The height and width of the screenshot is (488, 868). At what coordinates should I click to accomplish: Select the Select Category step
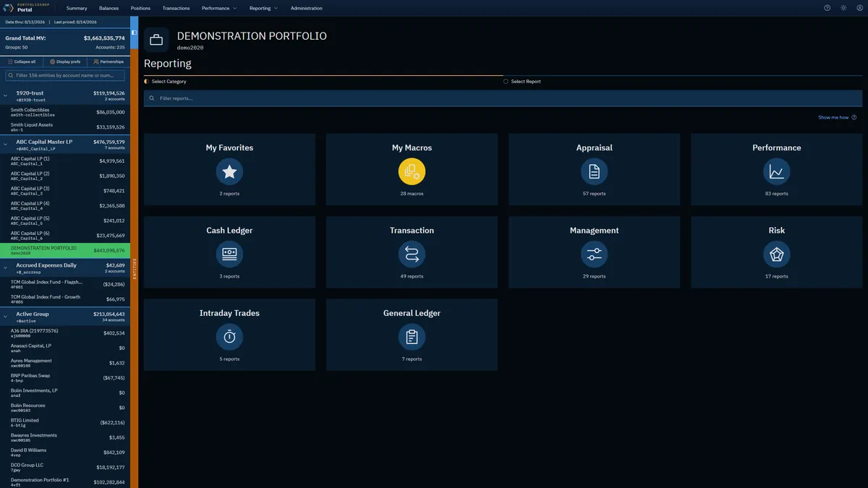coord(166,82)
